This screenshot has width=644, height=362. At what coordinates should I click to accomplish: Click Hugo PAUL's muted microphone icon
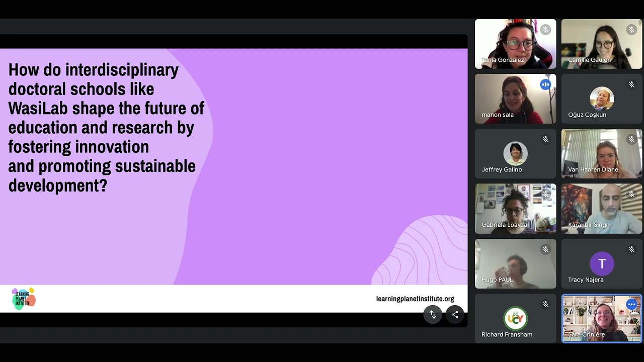545,249
